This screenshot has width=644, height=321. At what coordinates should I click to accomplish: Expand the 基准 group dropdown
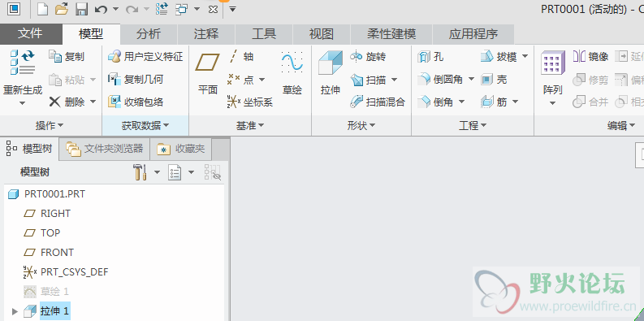pos(249,125)
